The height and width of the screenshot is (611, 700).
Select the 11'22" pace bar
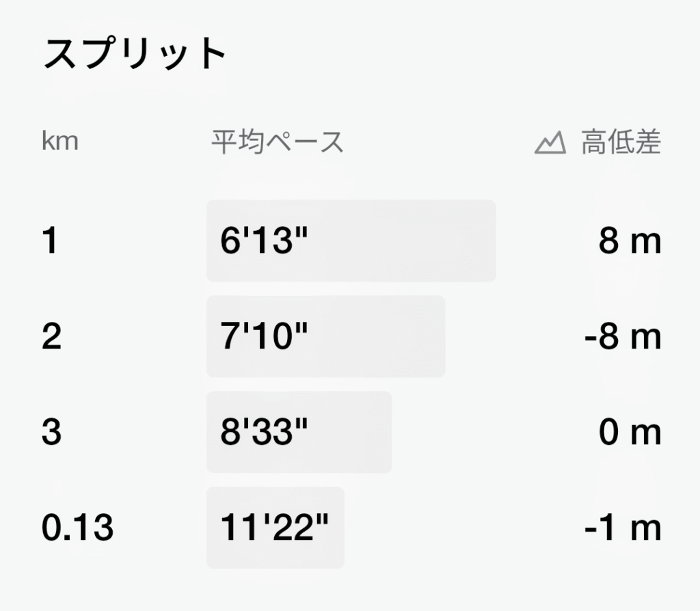click(275, 528)
